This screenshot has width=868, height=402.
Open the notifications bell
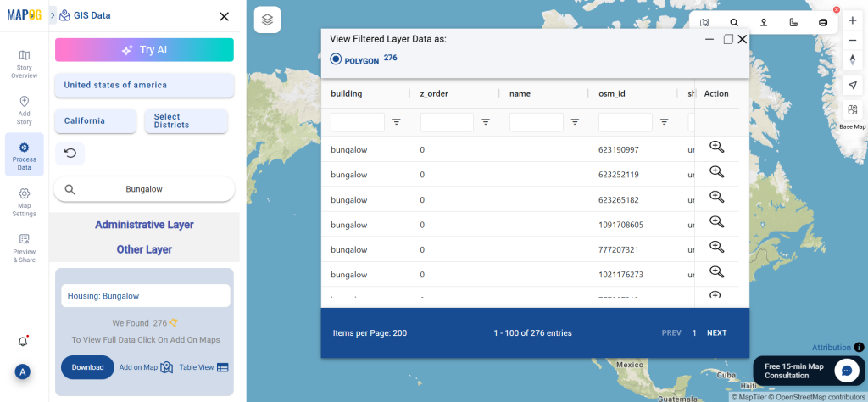click(23, 341)
